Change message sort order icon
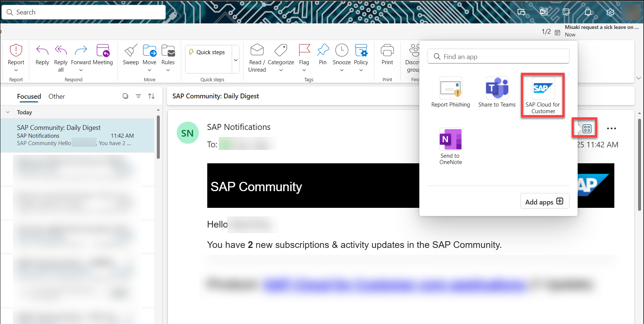 [151, 96]
